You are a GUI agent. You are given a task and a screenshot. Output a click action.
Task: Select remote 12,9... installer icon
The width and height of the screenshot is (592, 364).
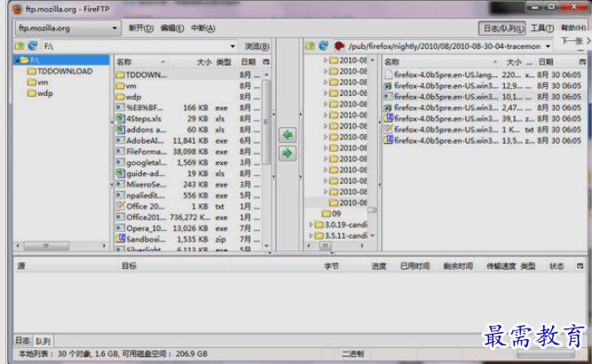coord(388,86)
